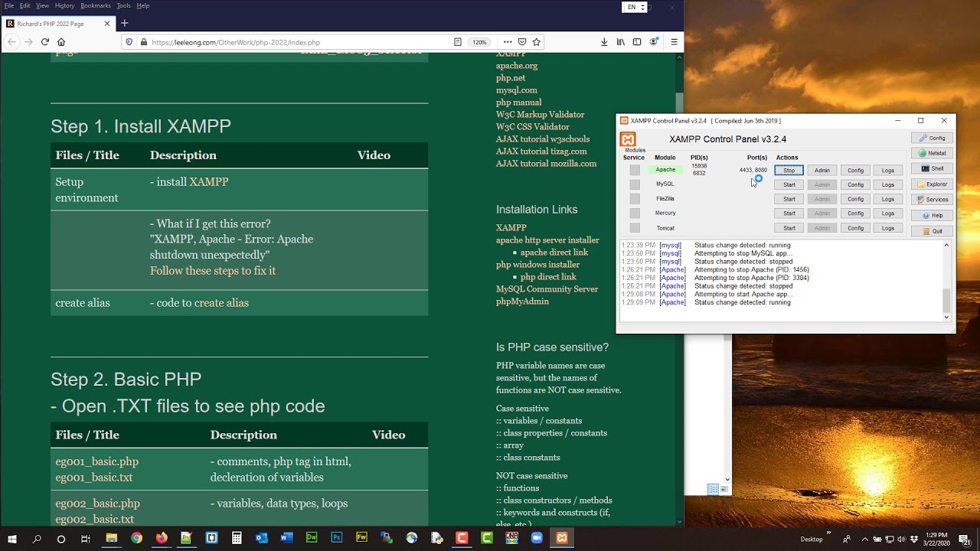
Task: Launch Netstat from XAMPP side panel
Action: point(932,153)
